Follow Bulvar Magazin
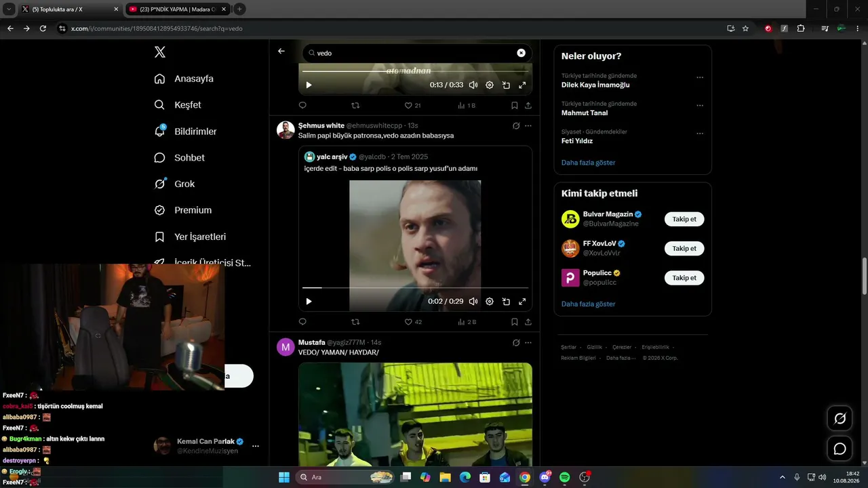868x488 pixels. click(x=684, y=219)
